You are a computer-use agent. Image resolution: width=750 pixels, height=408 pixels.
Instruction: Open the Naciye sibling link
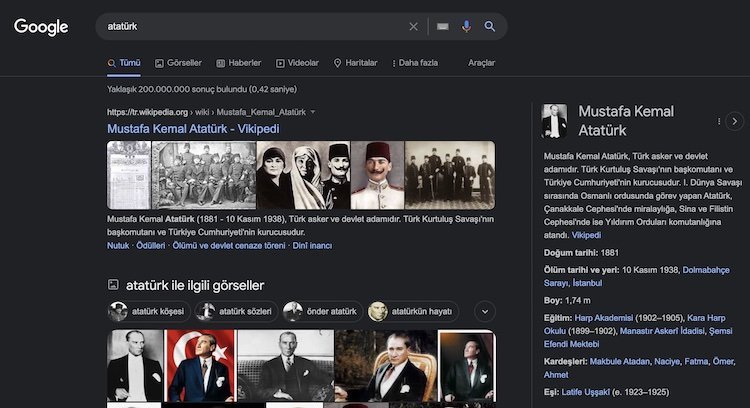[667, 362]
